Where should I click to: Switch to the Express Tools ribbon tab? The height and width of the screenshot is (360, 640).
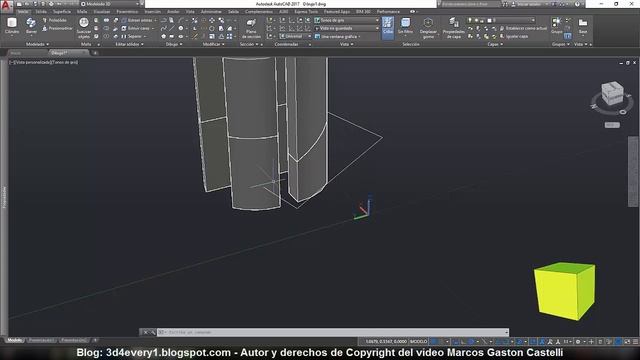pyautogui.click(x=306, y=11)
